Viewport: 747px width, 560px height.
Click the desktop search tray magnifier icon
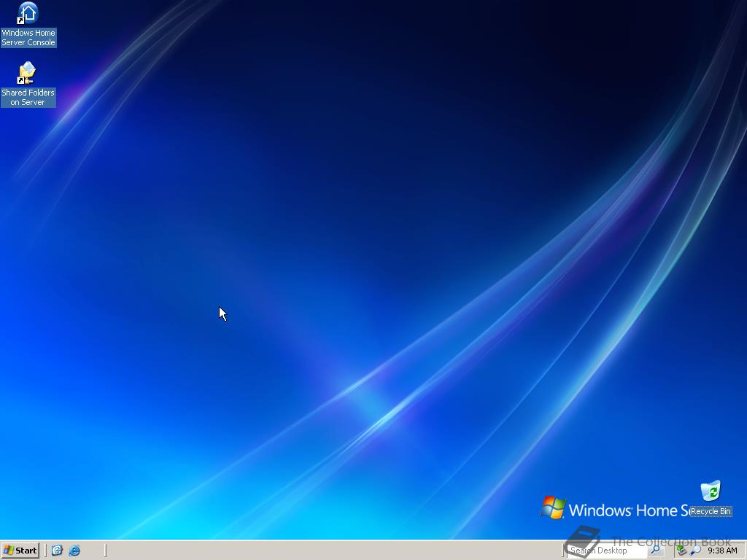(x=695, y=551)
